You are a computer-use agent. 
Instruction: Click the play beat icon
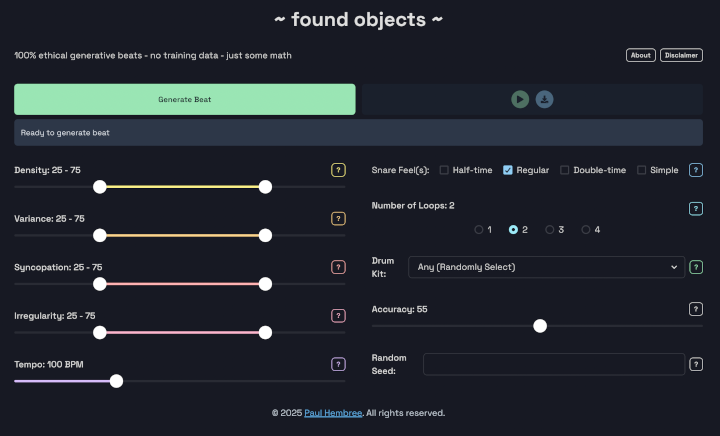point(520,99)
